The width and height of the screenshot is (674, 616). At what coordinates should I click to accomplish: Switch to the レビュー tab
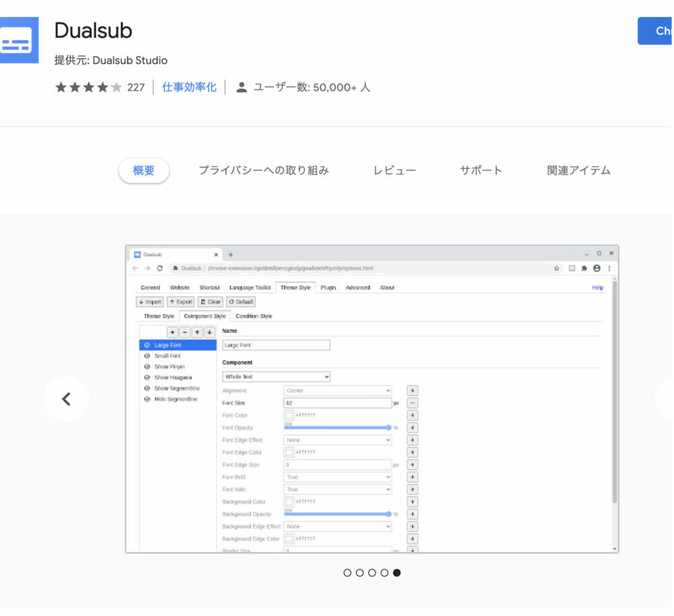(x=394, y=171)
